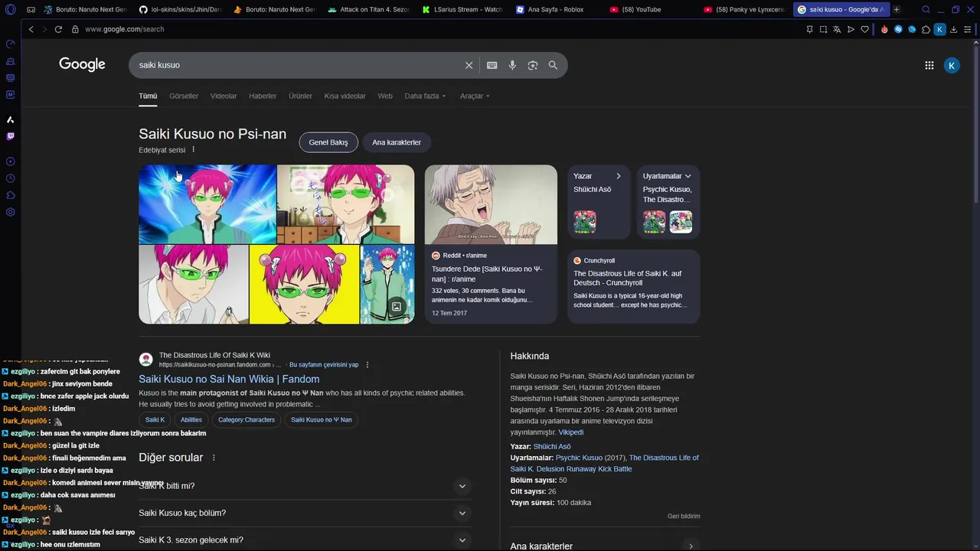Viewport: 980px width, 551px height.
Task: Open browser Easy Setup menu lines
Action: coord(969,29)
